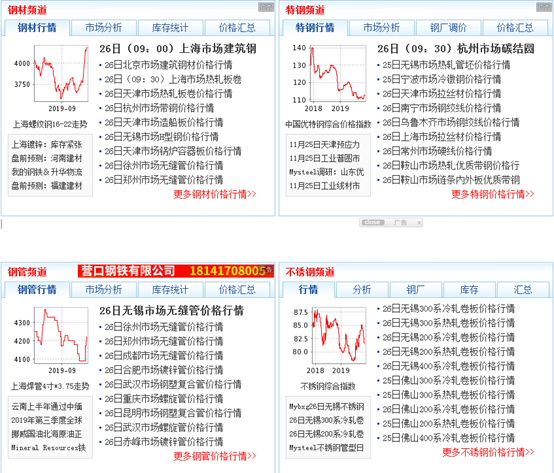Open 市场分析 tab in 特钢频道 panel
This screenshot has height=473, width=554.
coord(382,28)
